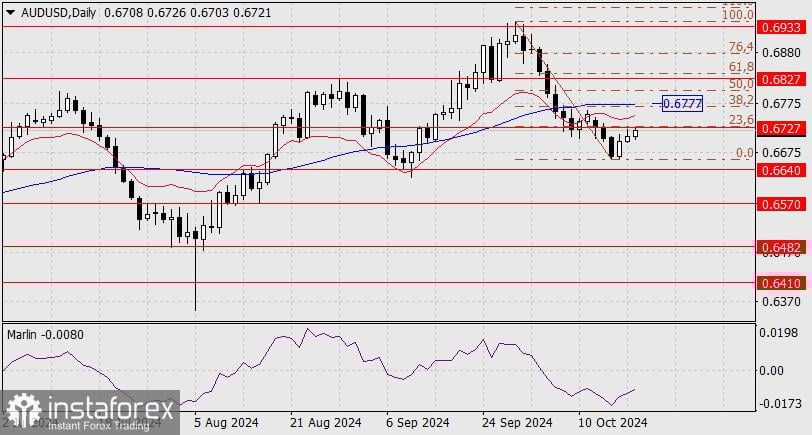Click the 0.6727 red price level label
This screenshot has height=435, width=812.
(782, 128)
